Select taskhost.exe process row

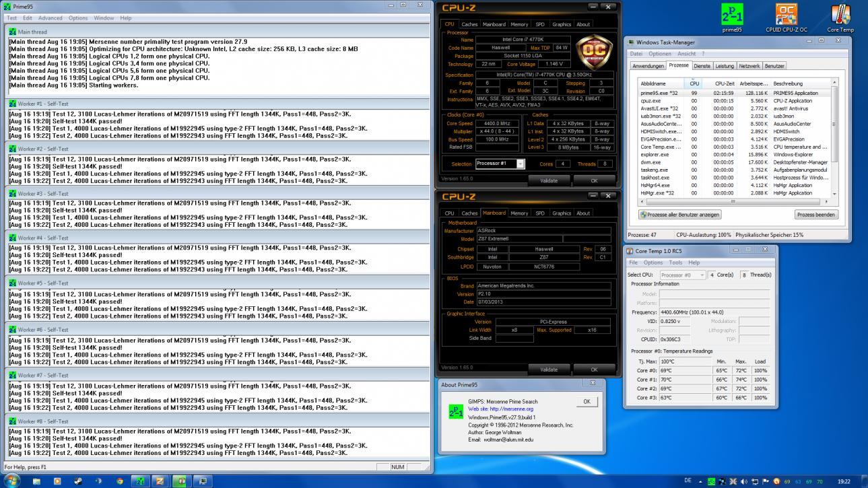(x=733, y=178)
